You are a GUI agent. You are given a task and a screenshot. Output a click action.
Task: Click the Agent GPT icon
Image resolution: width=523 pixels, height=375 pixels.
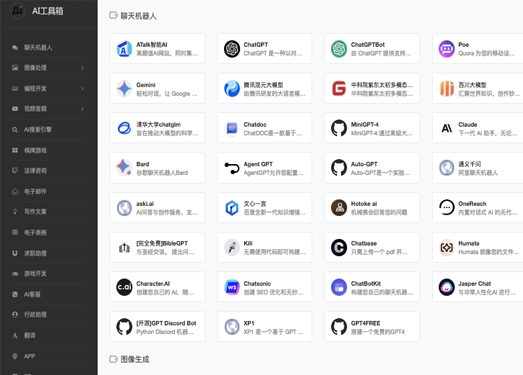(232, 168)
